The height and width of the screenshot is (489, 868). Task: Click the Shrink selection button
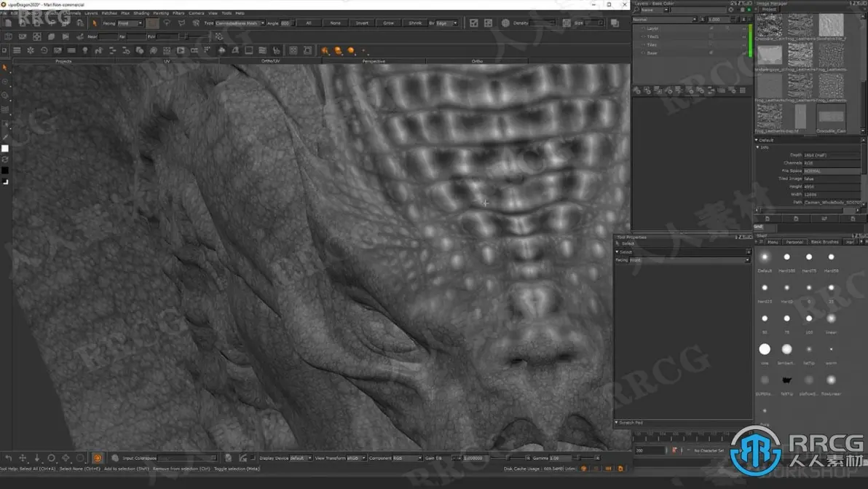[x=415, y=23]
